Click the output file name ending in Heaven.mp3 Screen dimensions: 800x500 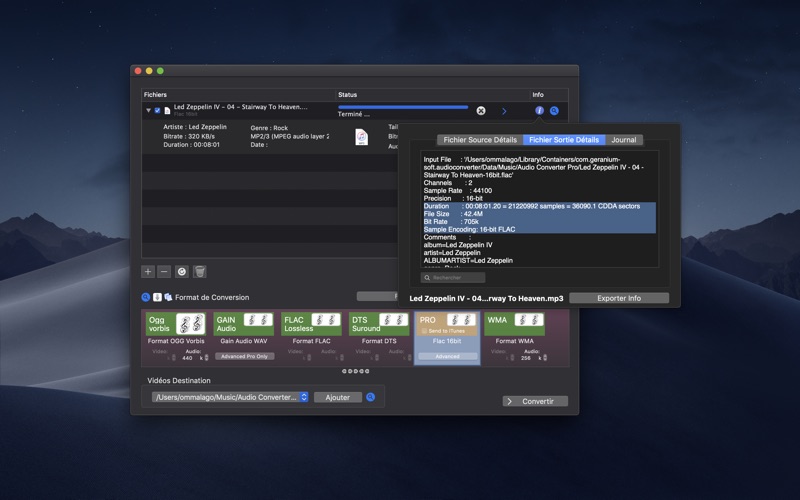(x=486, y=298)
